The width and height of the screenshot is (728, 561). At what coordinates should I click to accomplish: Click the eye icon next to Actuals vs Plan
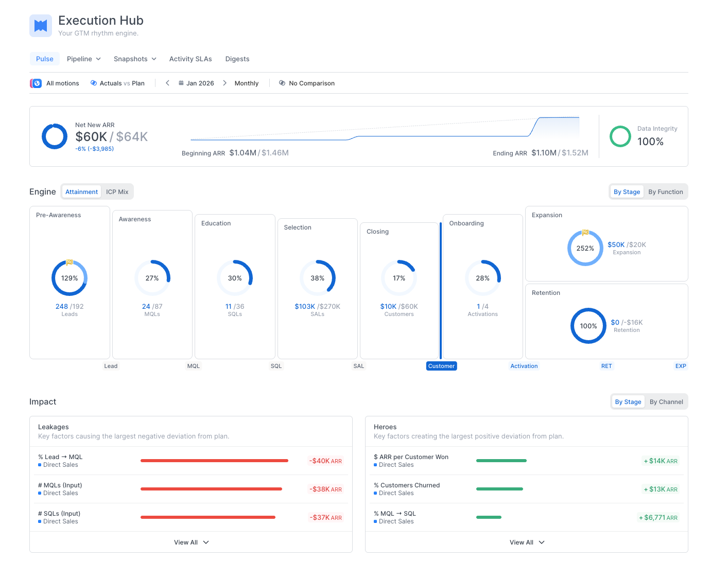94,83
